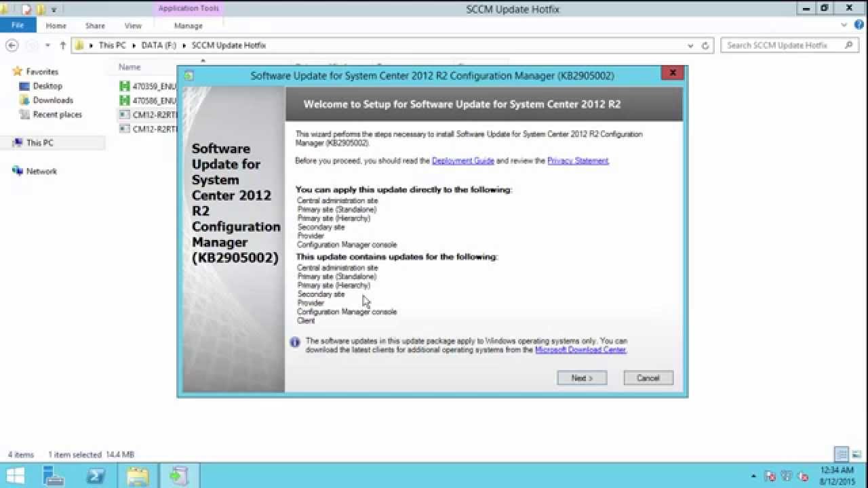The image size is (868, 488).
Task: Refresh the SCCM Update Hotfix folder
Action: [x=705, y=45]
